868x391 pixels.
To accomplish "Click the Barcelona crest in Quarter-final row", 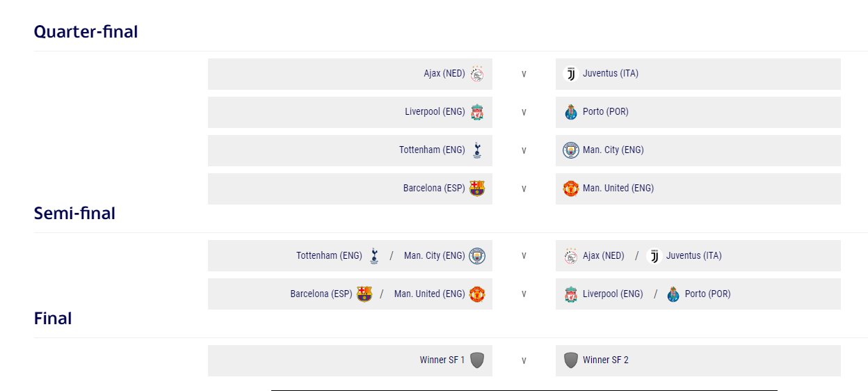I will 477,189.
